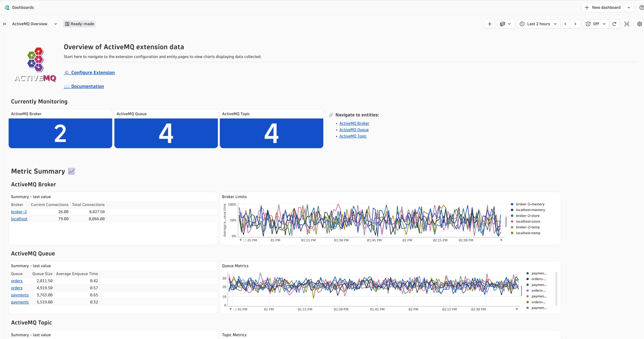The width and height of the screenshot is (644, 339).
Task: Sort by Queue Size column header
Action: pyautogui.click(x=42, y=274)
